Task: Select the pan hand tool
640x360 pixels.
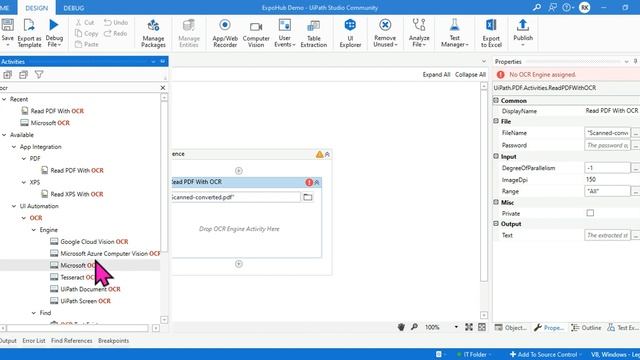Action: (x=401, y=327)
